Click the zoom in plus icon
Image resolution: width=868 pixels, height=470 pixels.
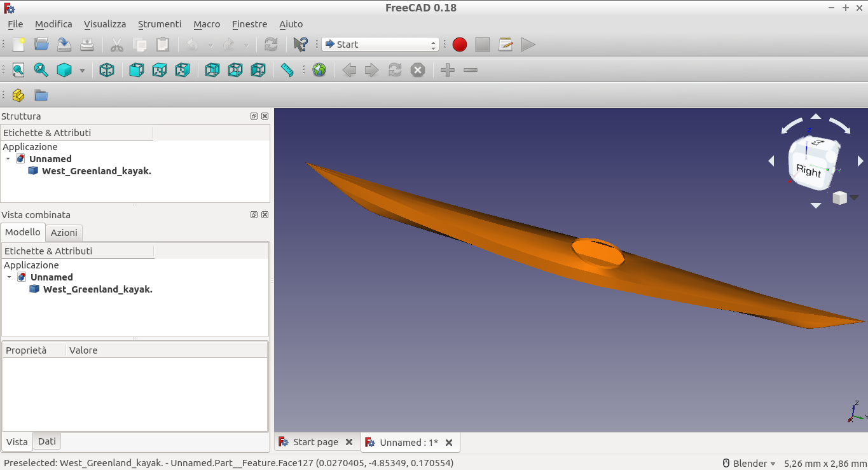(448, 70)
